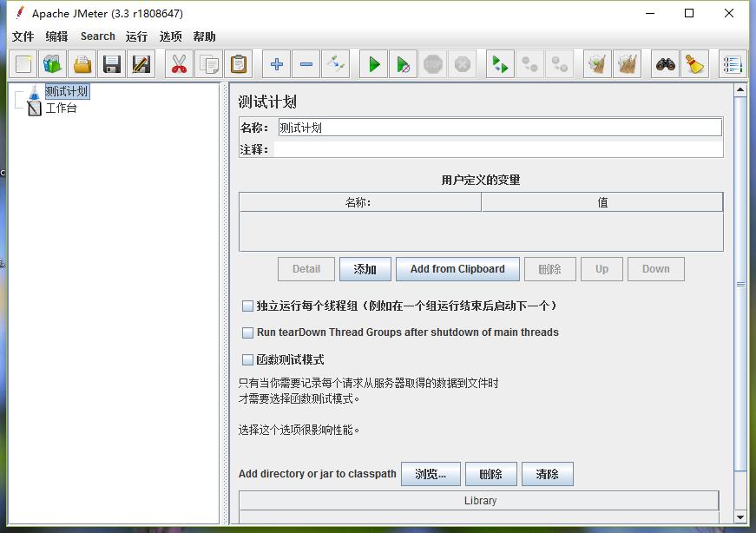Click the 名称 column header
Viewport: 756px width, 533px height.
click(x=359, y=202)
